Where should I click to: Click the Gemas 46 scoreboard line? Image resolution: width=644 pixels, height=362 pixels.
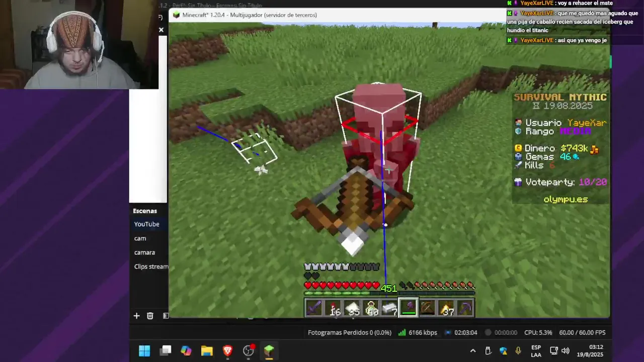[x=547, y=157]
